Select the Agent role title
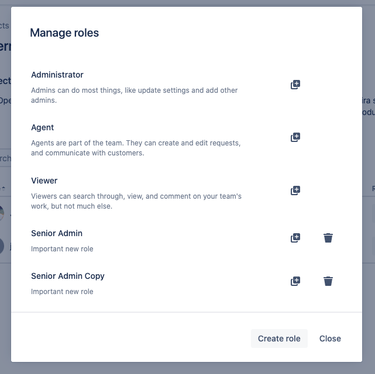This screenshot has width=375, height=374. click(42, 127)
